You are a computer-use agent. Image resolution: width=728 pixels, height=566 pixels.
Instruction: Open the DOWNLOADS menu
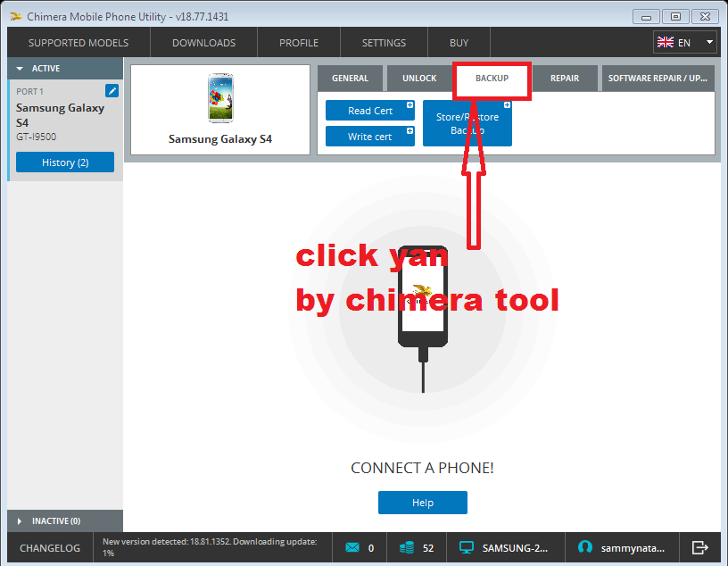click(x=203, y=43)
